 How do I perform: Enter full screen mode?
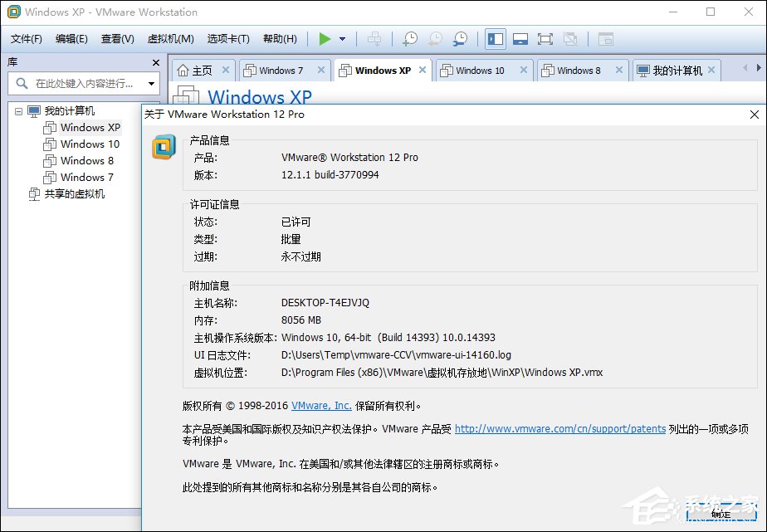pos(544,38)
